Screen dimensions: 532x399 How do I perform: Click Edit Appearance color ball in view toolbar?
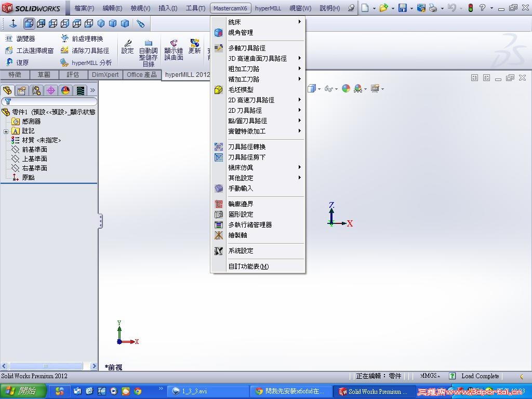pos(345,88)
